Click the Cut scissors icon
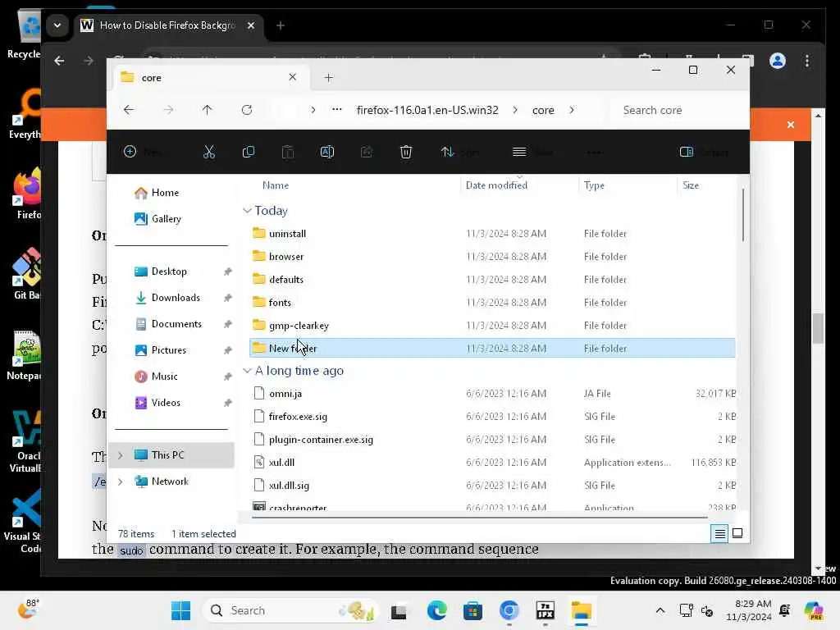The image size is (840, 630). 209,152
